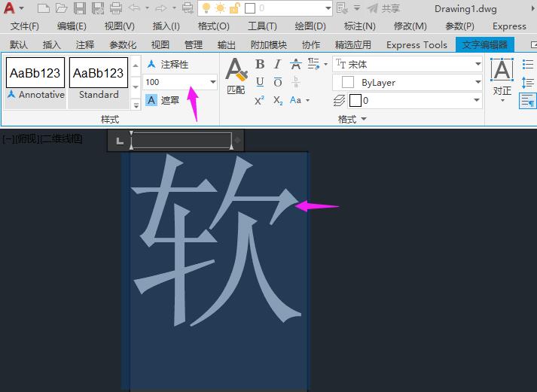Toggle strikethrough formatting
The image size is (537, 392).
tap(295, 64)
